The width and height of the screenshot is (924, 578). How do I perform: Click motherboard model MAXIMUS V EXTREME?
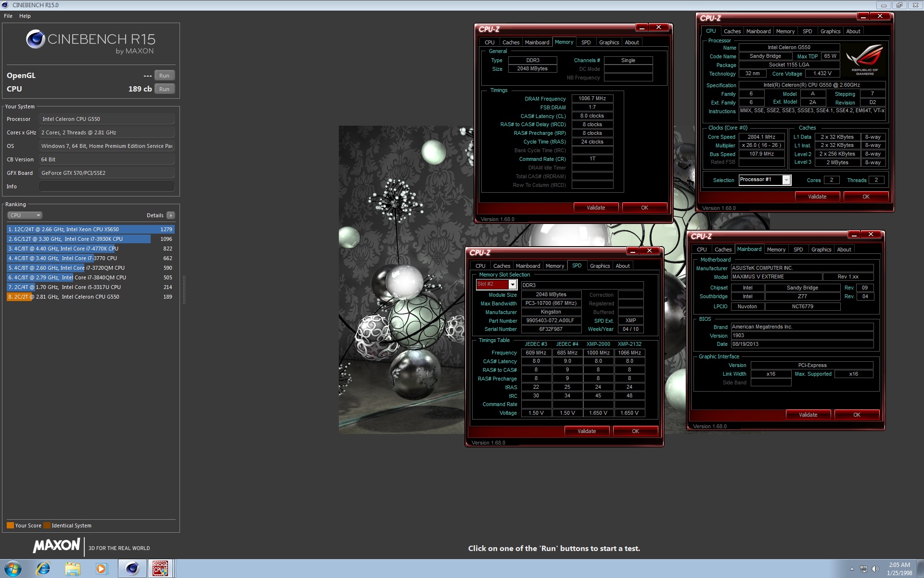tap(776, 276)
